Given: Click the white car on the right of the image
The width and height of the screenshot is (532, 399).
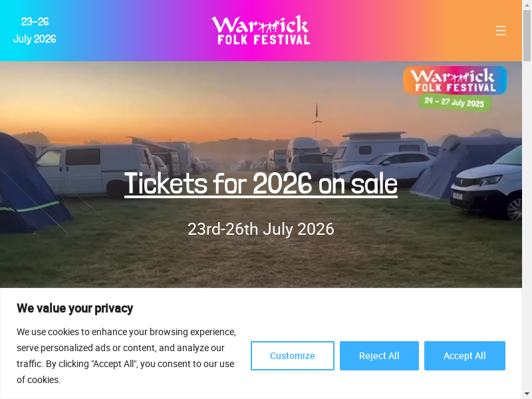Looking at the screenshot, I should coord(486,185).
